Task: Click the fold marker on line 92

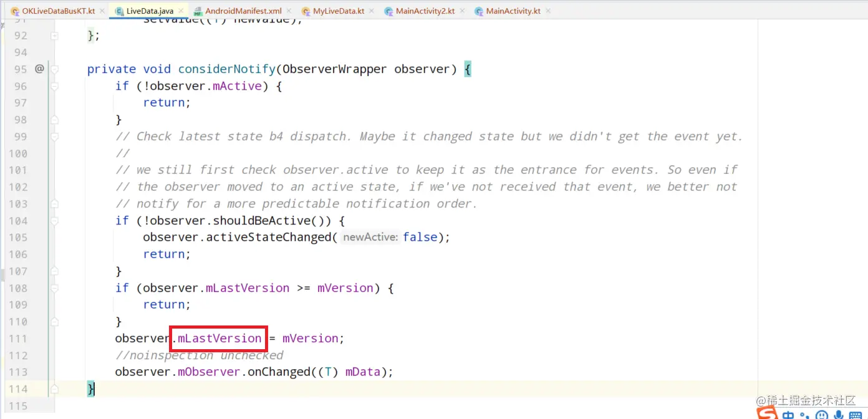Action: [x=55, y=36]
